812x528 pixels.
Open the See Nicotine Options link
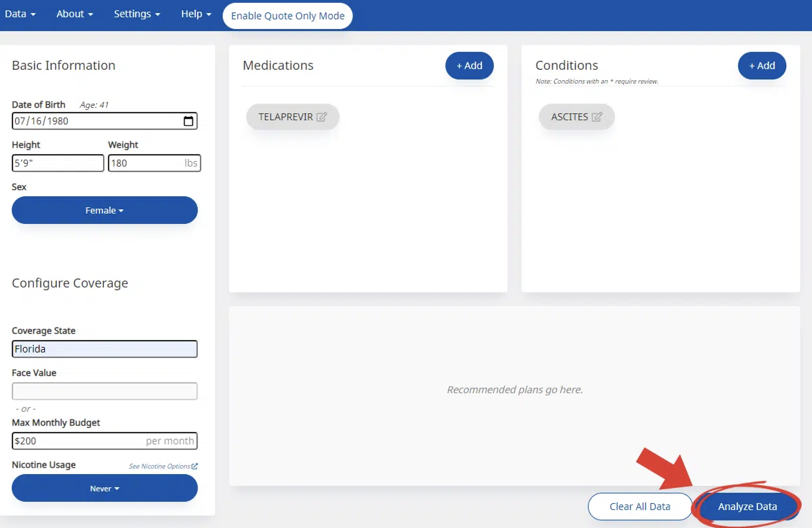(159, 466)
